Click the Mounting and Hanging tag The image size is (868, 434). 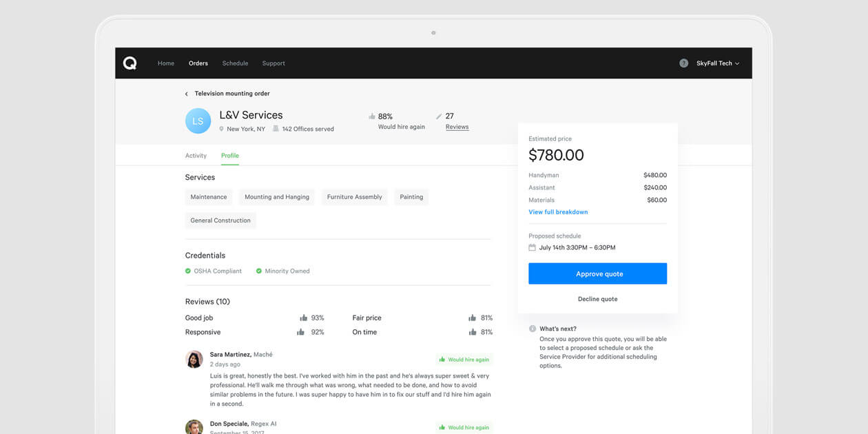pos(277,197)
